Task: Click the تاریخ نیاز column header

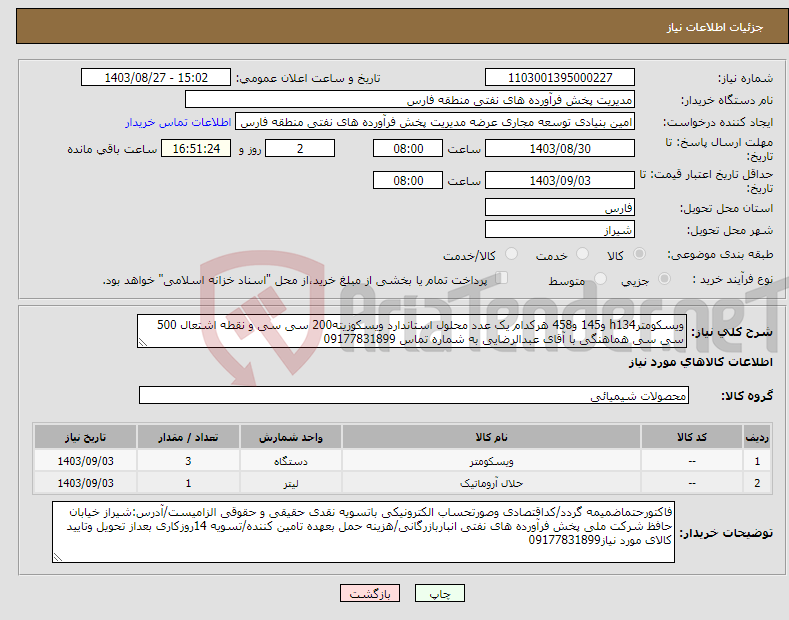Action: (86, 437)
